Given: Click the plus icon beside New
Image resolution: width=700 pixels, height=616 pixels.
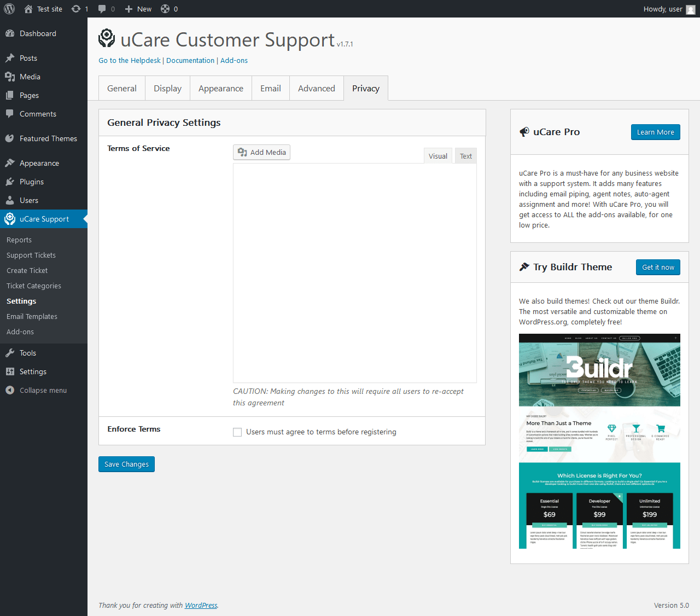Looking at the screenshot, I should [x=129, y=9].
